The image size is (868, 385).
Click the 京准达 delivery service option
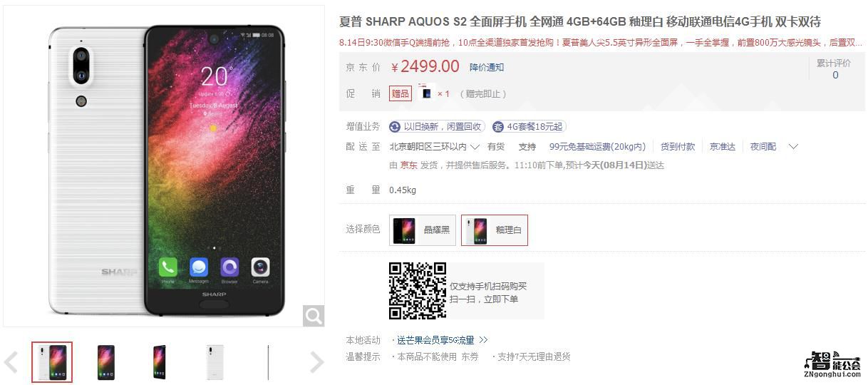click(x=723, y=147)
